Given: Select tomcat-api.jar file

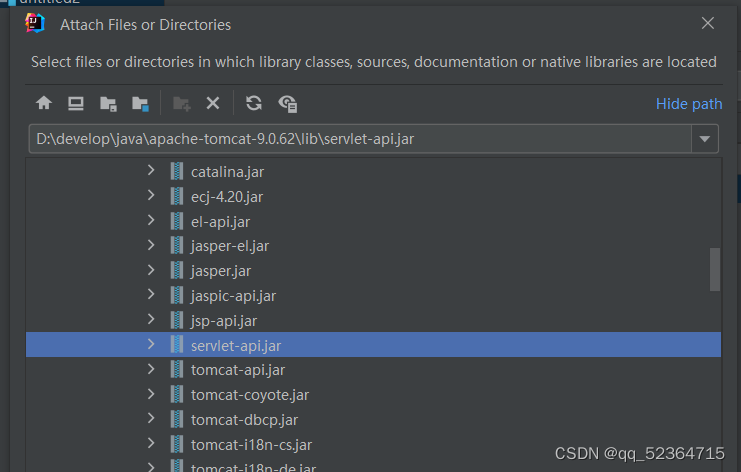Looking at the screenshot, I should [238, 370].
